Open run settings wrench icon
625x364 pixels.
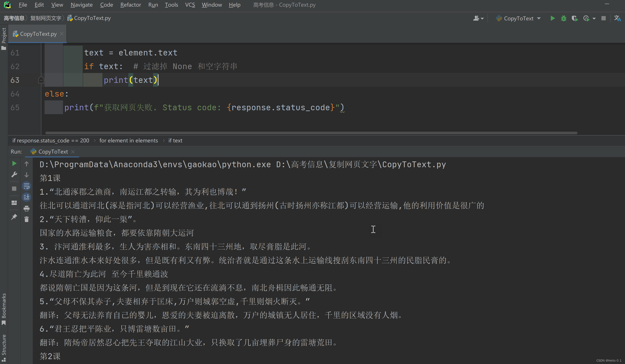tap(14, 175)
